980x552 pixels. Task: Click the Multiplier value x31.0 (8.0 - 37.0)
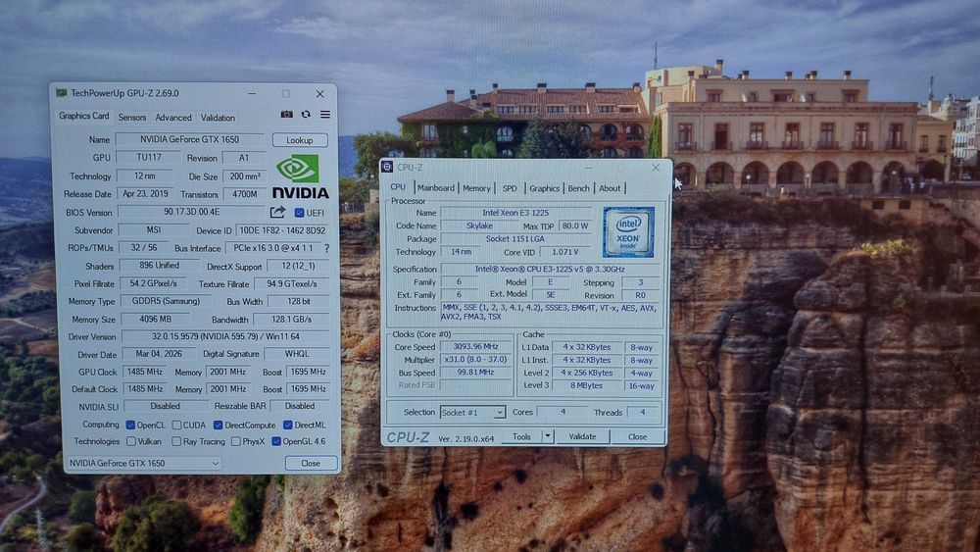click(475, 360)
